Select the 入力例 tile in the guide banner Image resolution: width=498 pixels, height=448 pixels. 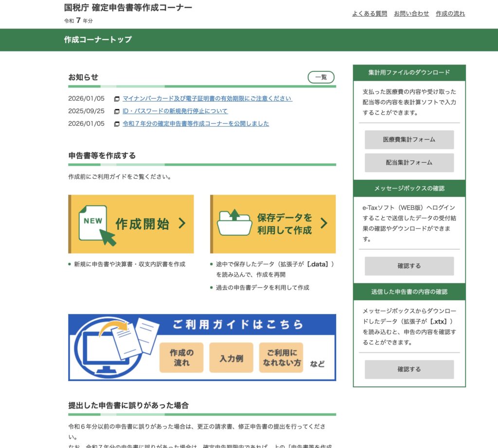point(231,358)
